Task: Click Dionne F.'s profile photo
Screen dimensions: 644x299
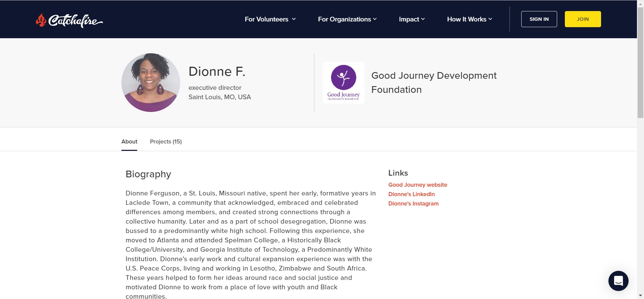Action: (x=151, y=82)
